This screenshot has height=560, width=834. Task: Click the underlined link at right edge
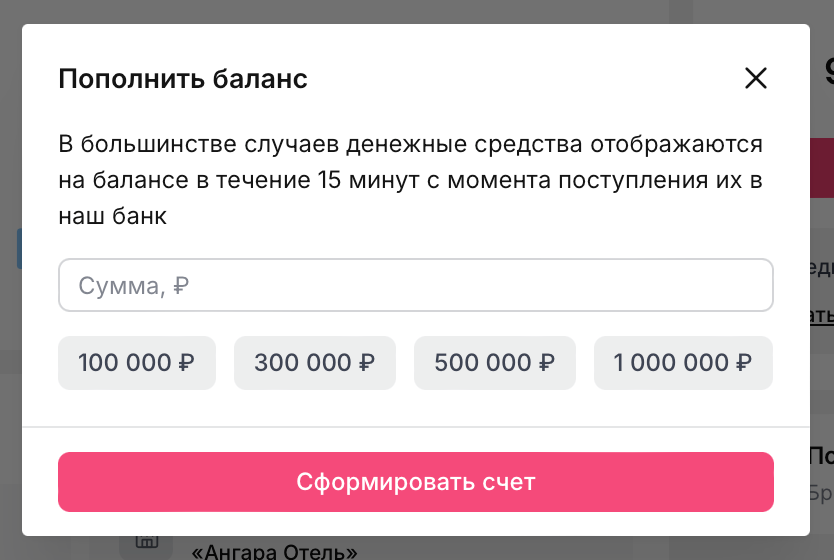pos(821,317)
